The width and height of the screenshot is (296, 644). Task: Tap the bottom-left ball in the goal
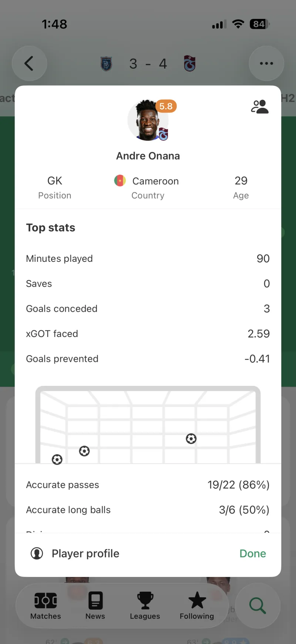pyautogui.click(x=57, y=460)
